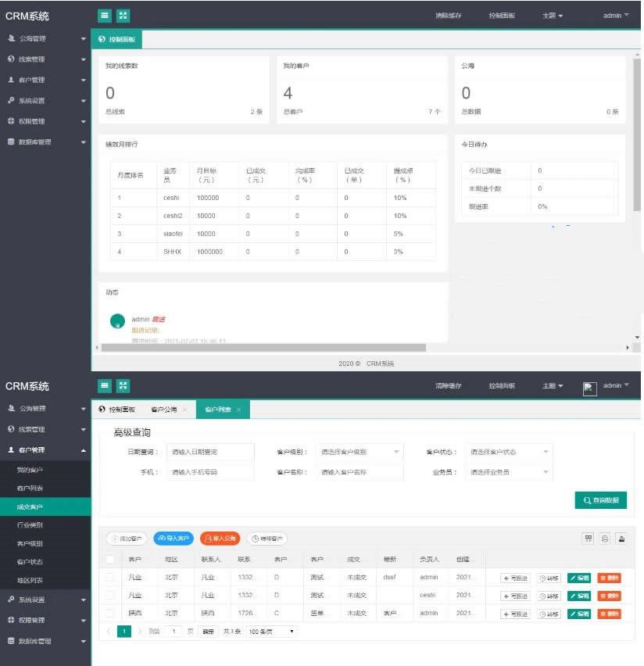
Task: Open 主题 theme menu in top dashboard header
Action: pos(553,16)
